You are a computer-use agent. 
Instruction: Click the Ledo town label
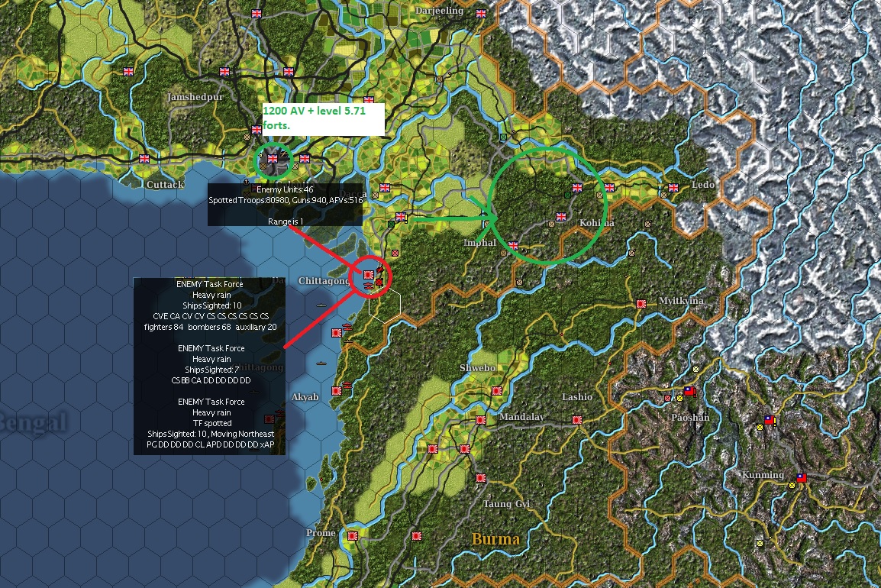pyautogui.click(x=703, y=184)
